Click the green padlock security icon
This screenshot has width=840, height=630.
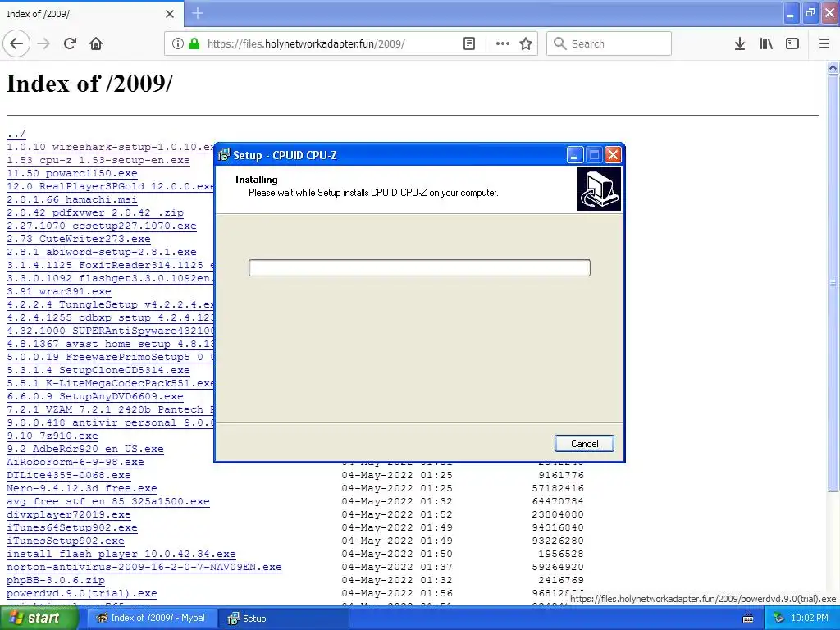[194, 43]
